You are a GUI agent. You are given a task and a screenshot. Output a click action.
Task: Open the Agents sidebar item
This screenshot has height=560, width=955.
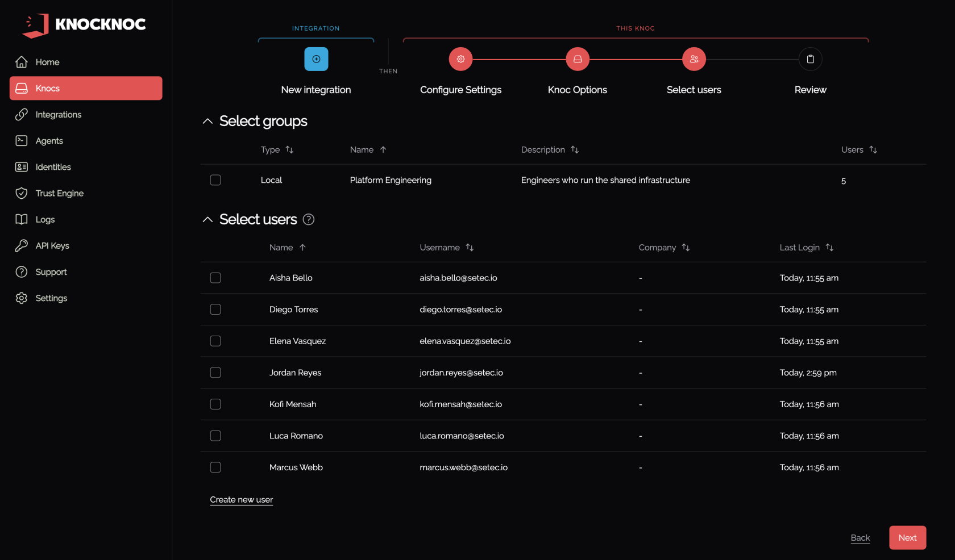pyautogui.click(x=86, y=141)
